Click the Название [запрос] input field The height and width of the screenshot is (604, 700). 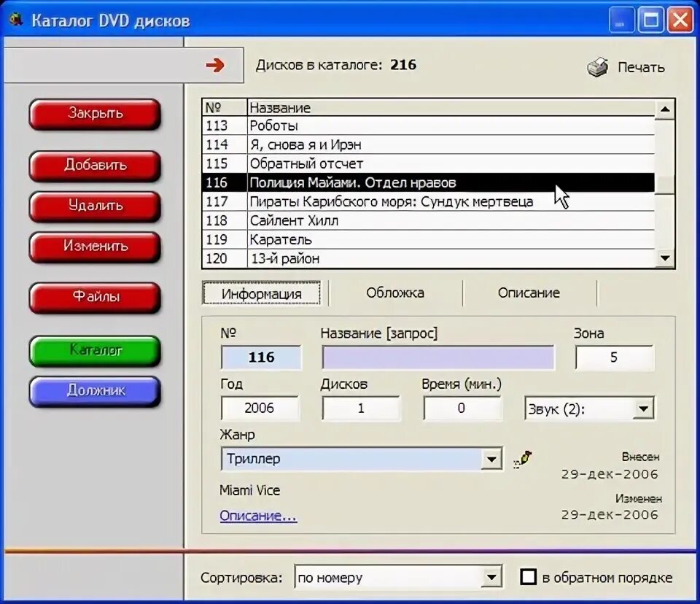click(438, 357)
